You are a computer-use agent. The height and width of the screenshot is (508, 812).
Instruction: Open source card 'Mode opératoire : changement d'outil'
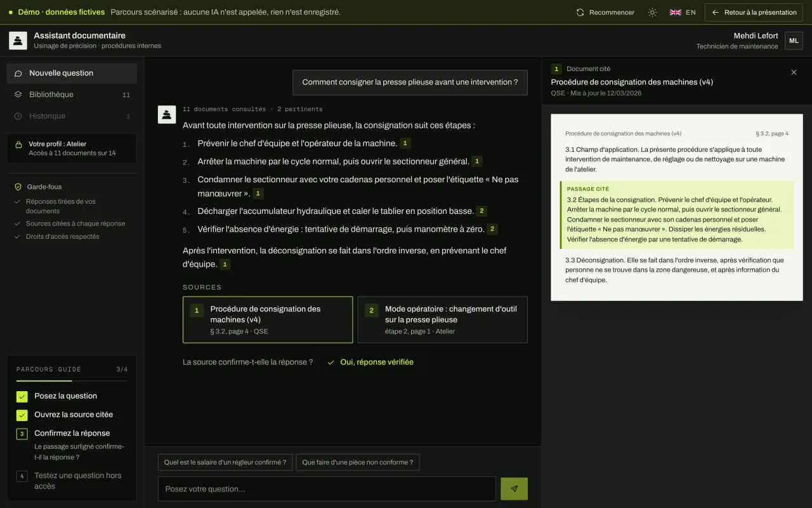[x=443, y=319]
